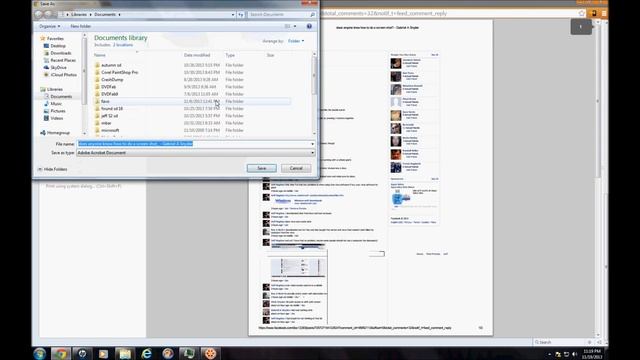Select the 'Corel PaintShop Pro' folder

[119, 72]
